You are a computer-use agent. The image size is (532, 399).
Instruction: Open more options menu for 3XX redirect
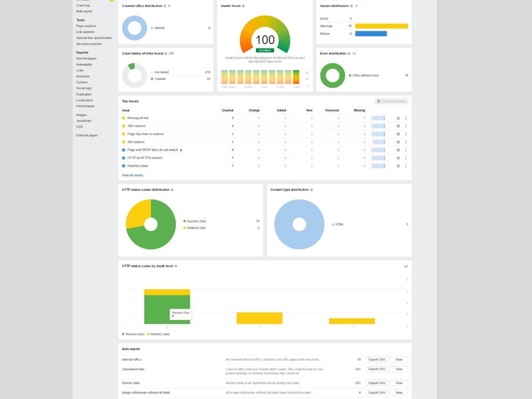[406, 126]
